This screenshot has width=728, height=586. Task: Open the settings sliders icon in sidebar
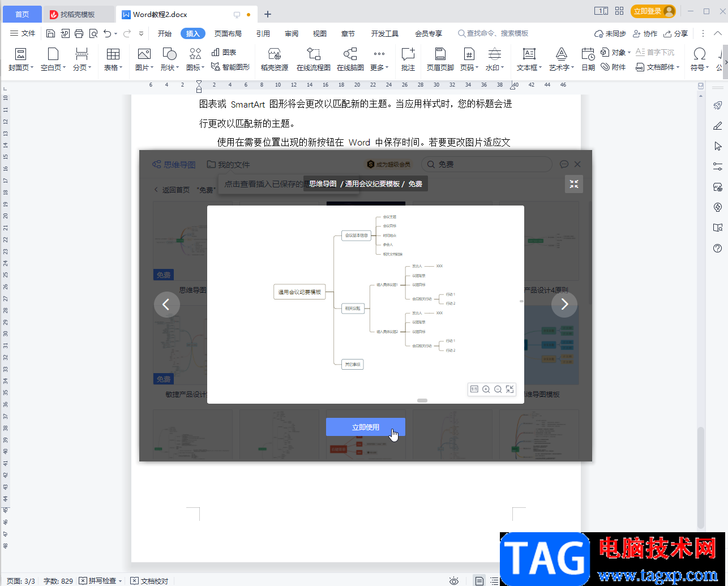coord(718,166)
